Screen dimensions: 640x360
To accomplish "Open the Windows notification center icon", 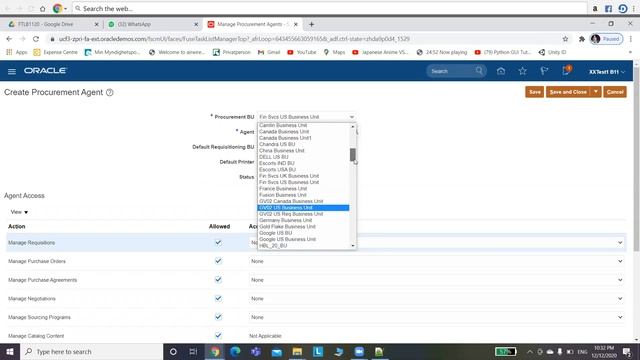I will coord(627,351).
